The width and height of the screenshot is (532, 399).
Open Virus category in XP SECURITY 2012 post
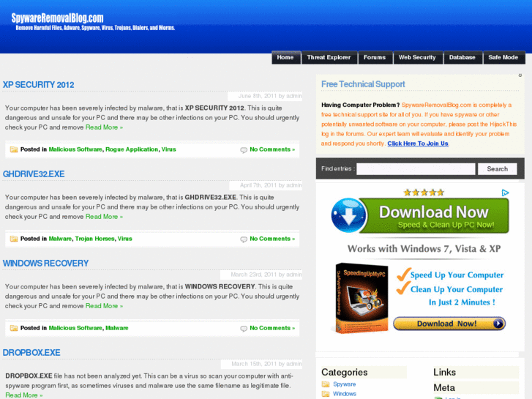[x=168, y=149]
